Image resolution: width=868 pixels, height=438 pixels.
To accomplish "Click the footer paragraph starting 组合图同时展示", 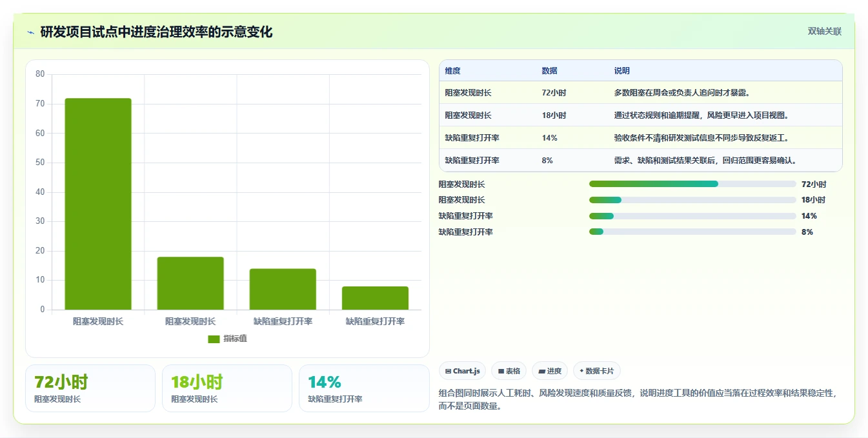I will 638,399.
